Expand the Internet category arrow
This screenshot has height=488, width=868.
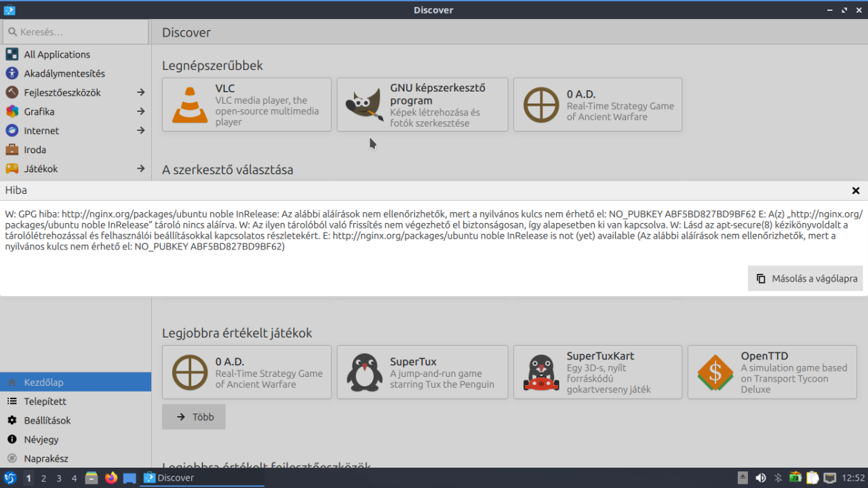140,130
